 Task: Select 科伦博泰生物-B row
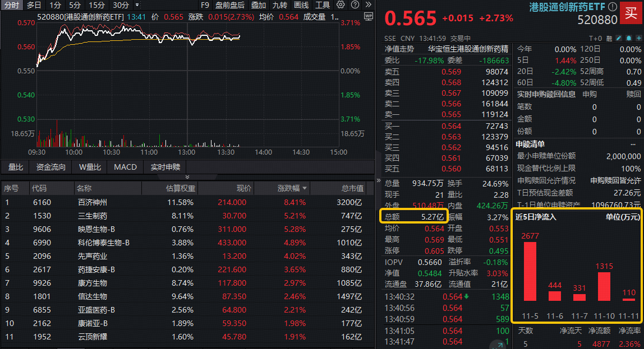point(187,243)
